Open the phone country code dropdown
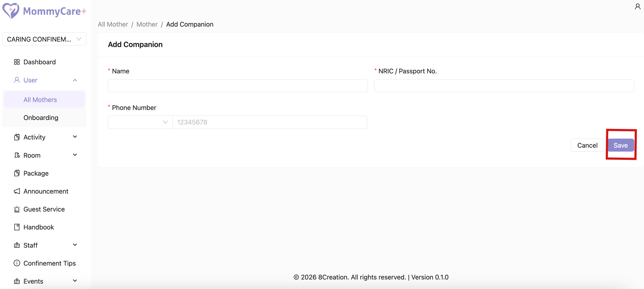This screenshot has width=644, height=289. coord(140,122)
